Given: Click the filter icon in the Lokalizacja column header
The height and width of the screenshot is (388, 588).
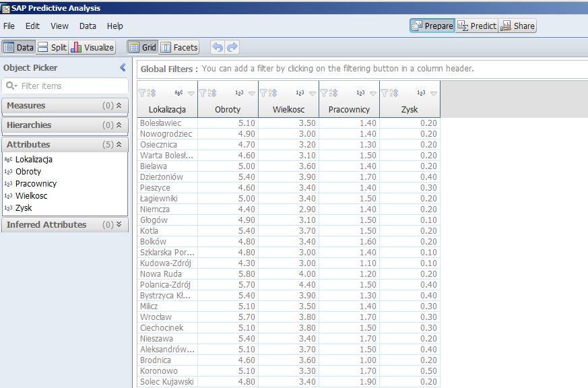Looking at the screenshot, I should click(142, 93).
